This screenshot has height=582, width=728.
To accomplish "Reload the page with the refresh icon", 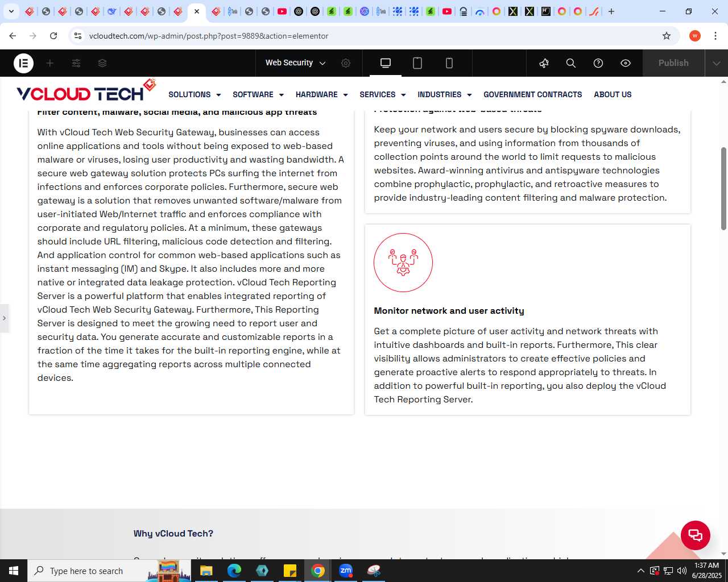I will 53,36.
